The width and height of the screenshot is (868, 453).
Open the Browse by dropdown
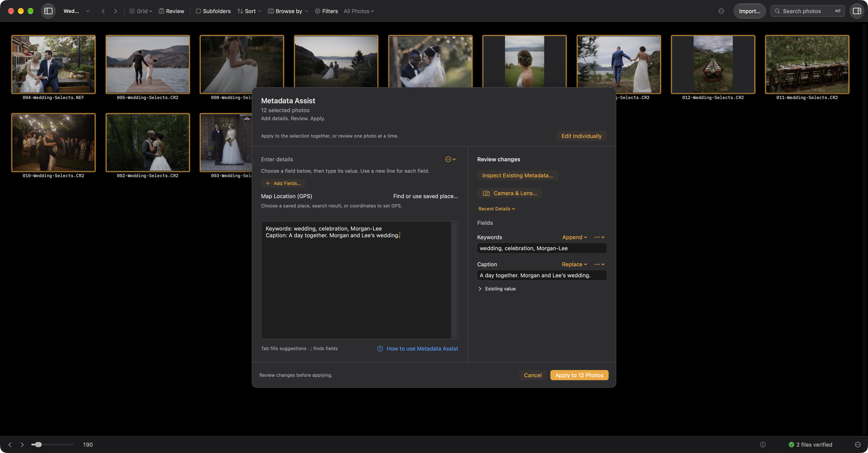(288, 11)
